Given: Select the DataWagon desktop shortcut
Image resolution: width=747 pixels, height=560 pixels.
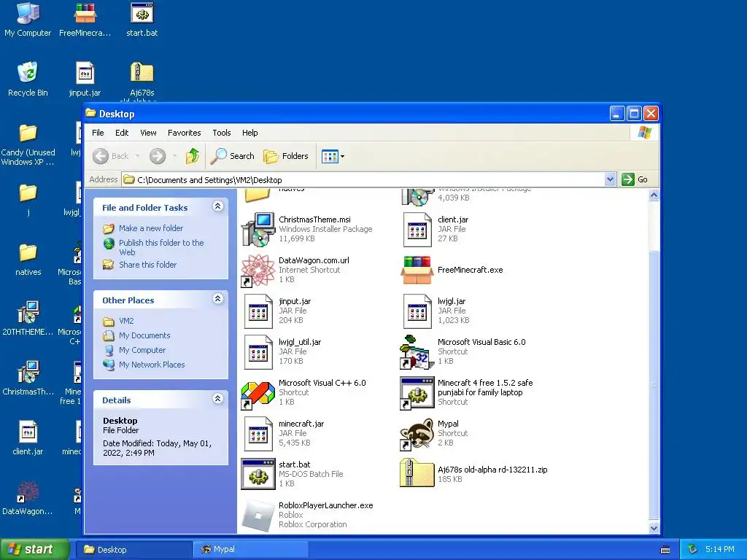Looking at the screenshot, I should click(28, 499).
